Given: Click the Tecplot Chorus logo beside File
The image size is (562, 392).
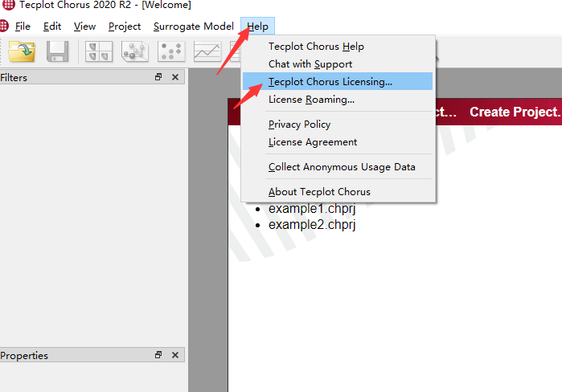Looking at the screenshot, I should click(x=4, y=27).
